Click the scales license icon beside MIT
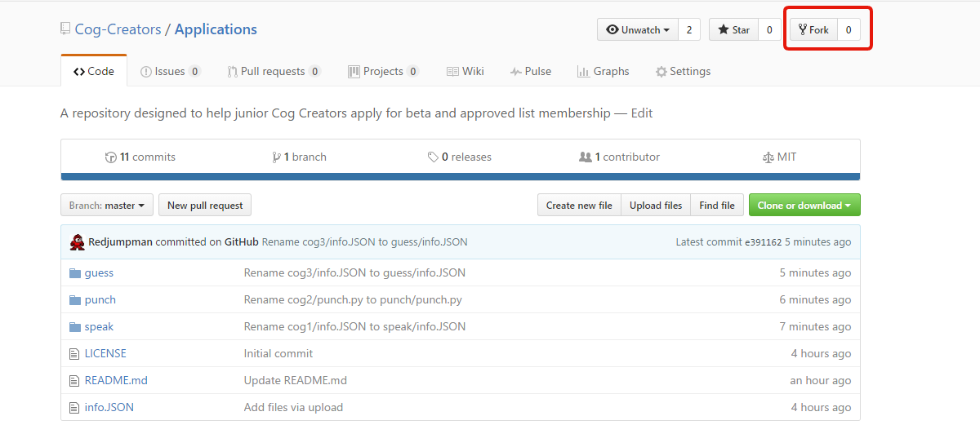980x425 pixels. 768,157
